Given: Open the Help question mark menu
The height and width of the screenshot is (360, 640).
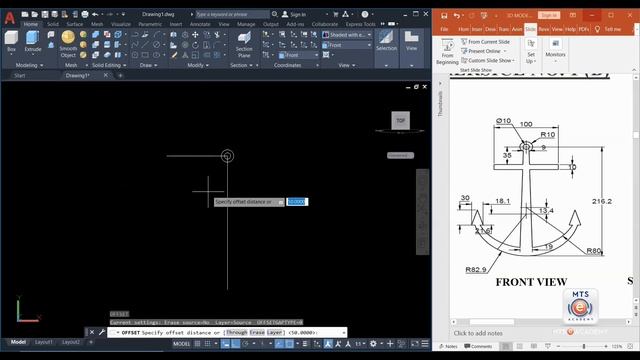Looking at the screenshot, I should coord(365,14).
